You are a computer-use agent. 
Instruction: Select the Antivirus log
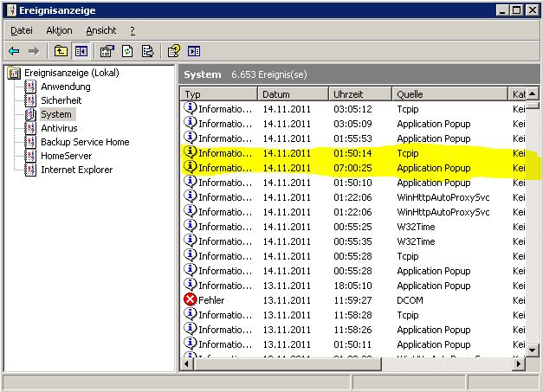pyautogui.click(x=59, y=128)
